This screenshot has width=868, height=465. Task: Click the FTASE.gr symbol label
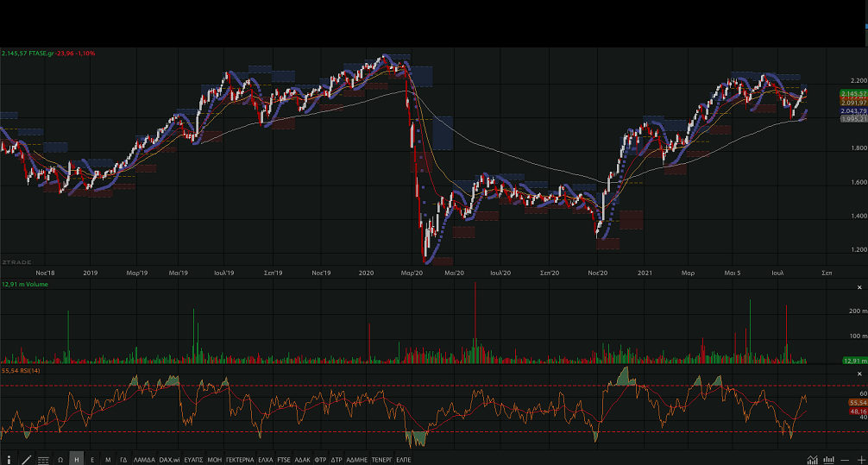(x=41, y=53)
